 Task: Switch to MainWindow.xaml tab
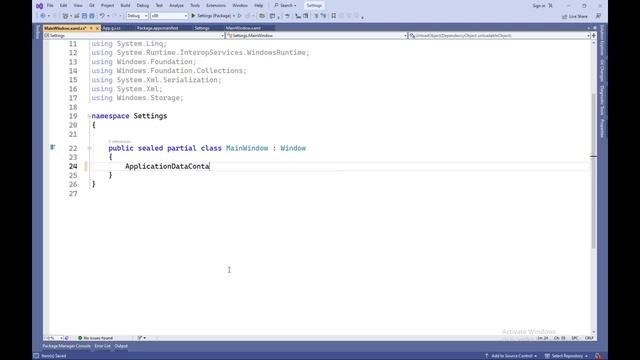[243, 28]
